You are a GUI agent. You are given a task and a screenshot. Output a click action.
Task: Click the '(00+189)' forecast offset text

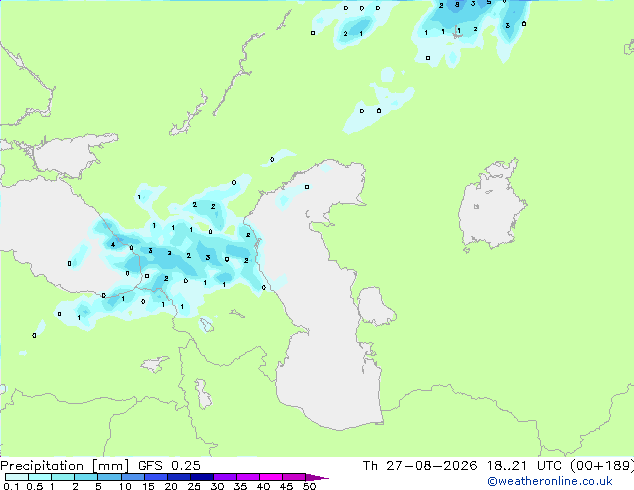(x=602, y=466)
